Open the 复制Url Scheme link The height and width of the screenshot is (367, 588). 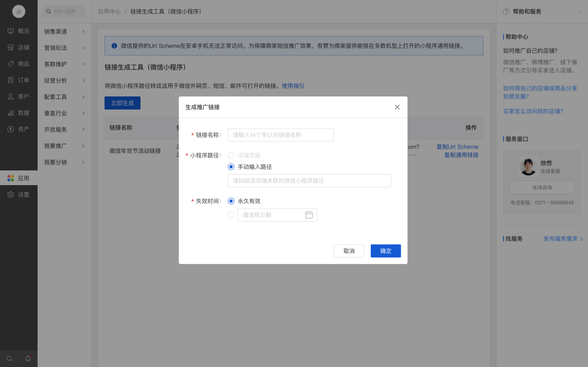(457, 146)
